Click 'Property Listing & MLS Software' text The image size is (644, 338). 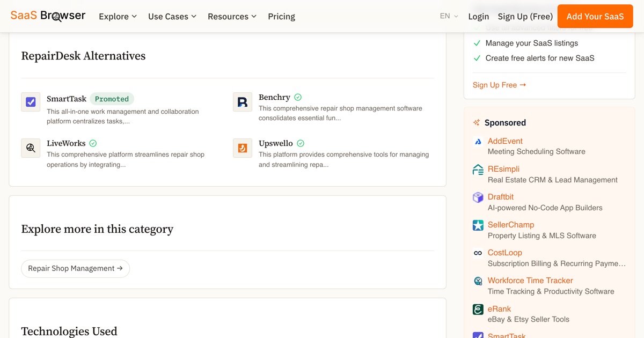click(x=542, y=236)
